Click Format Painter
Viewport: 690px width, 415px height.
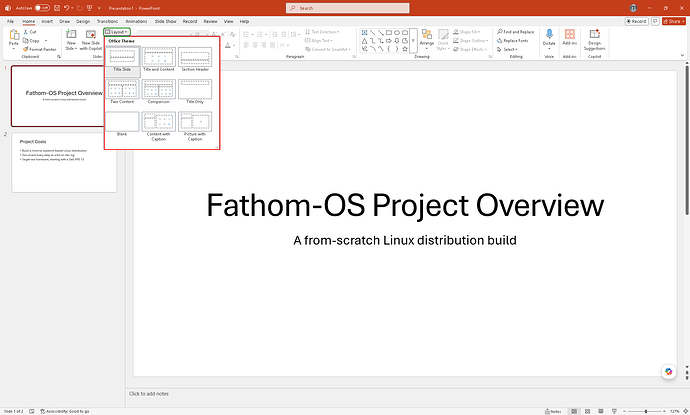(x=40, y=49)
